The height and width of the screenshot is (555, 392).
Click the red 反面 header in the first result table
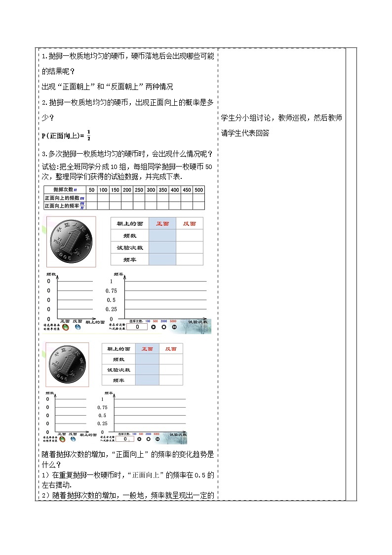(190, 224)
